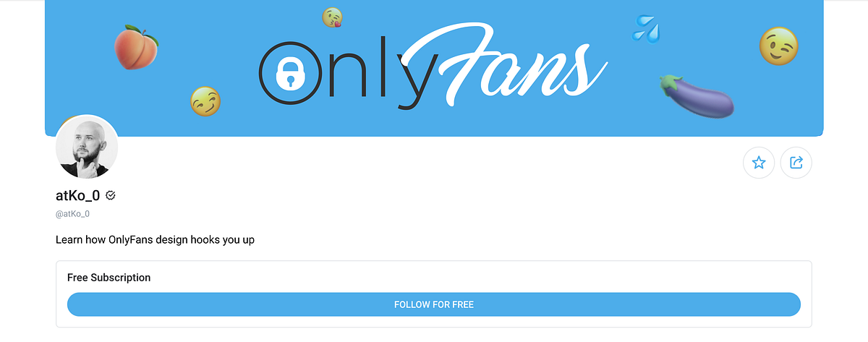Image resolution: width=868 pixels, height=342 pixels.
Task: Click the @atKo_0 username handle
Action: [x=72, y=214]
